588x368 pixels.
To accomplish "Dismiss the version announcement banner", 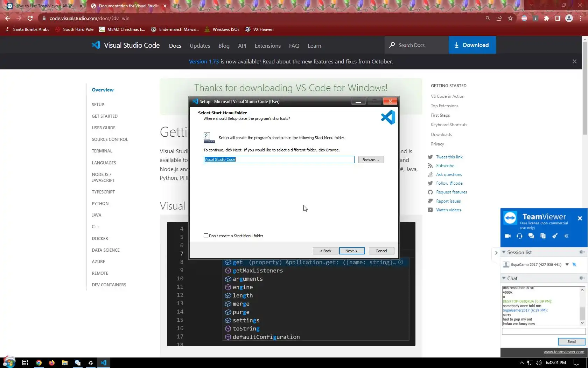I will 574,61.
